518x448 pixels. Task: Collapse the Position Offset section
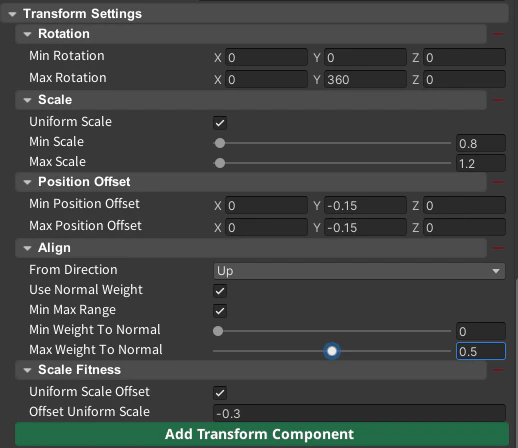tap(27, 182)
